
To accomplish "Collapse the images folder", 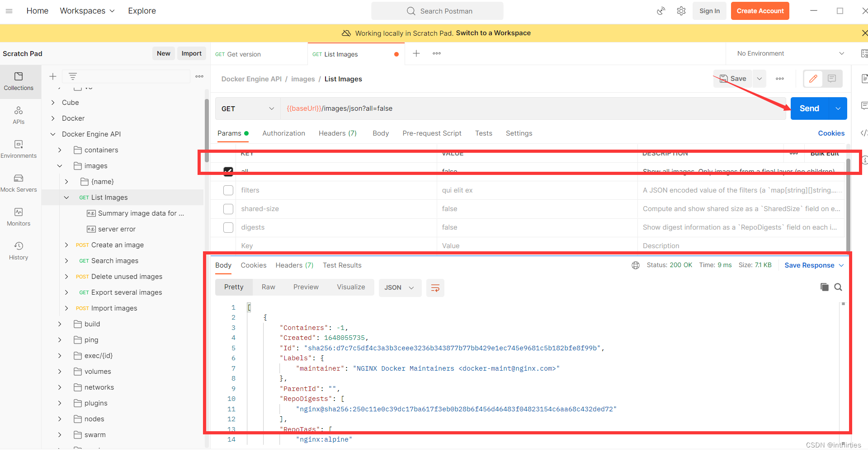I will [60, 166].
